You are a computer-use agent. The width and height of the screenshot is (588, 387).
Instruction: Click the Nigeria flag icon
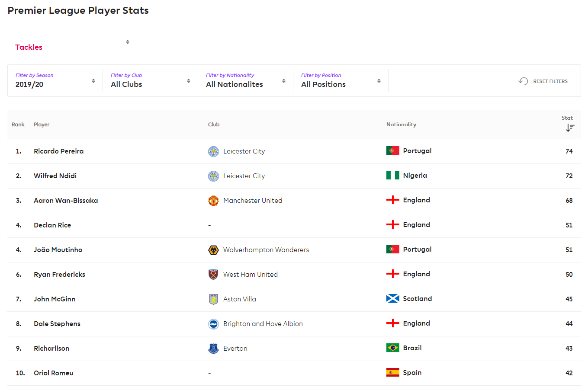[393, 175]
